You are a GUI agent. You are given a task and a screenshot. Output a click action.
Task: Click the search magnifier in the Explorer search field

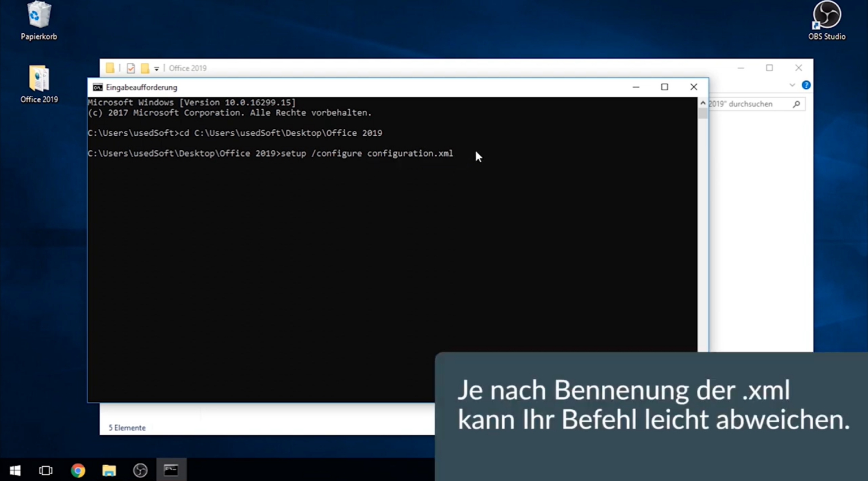click(x=796, y=103)
